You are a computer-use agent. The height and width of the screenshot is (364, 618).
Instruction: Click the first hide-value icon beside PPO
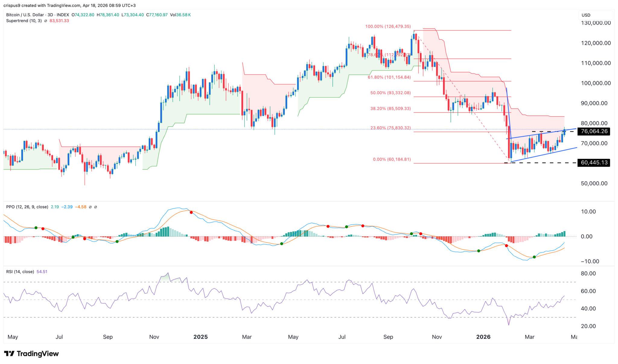[90, 207]
